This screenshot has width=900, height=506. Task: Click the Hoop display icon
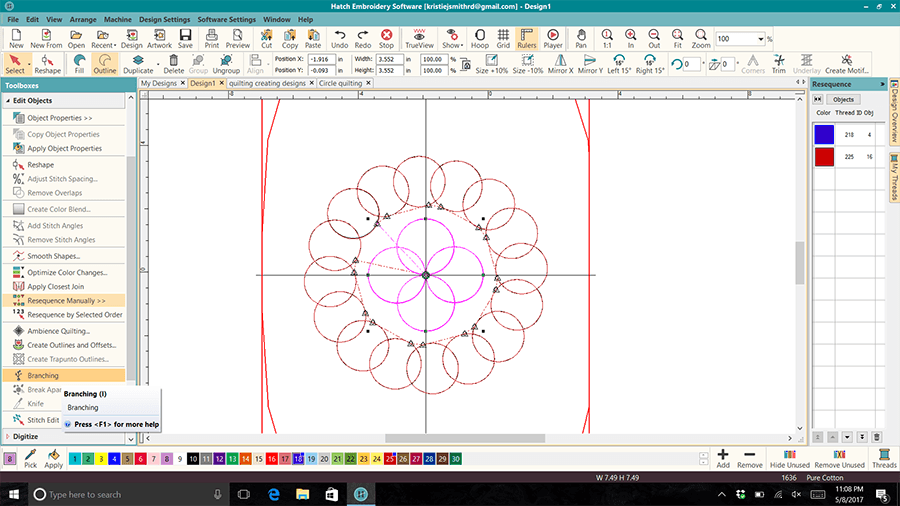(x=480, y=38)
